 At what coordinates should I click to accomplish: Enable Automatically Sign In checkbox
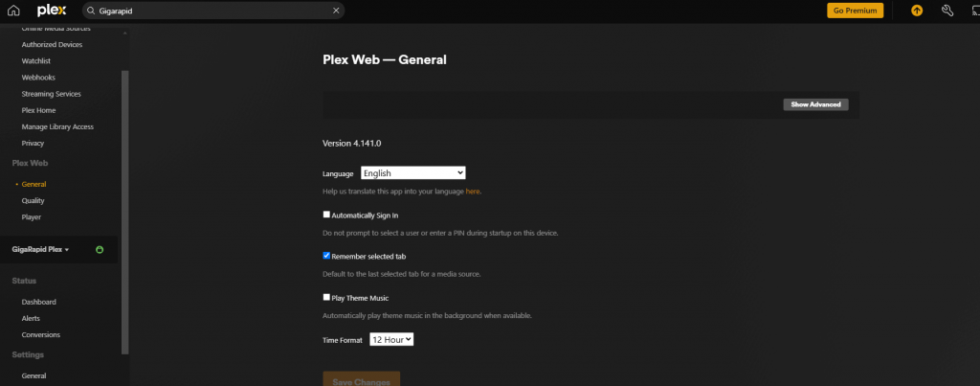326,215
